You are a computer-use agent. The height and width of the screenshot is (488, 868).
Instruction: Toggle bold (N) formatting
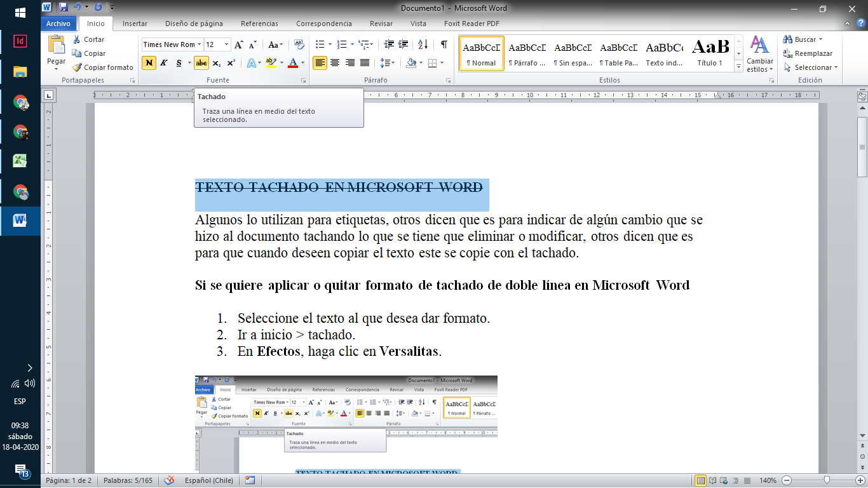coord(149,63)
